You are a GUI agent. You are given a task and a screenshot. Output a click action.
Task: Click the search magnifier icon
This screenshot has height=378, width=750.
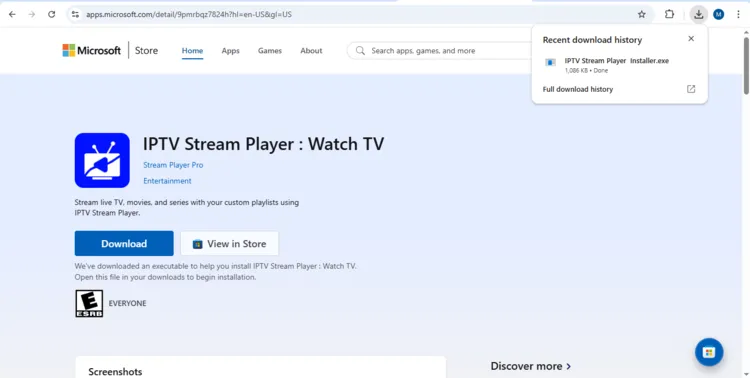click(x=360, y=51)
